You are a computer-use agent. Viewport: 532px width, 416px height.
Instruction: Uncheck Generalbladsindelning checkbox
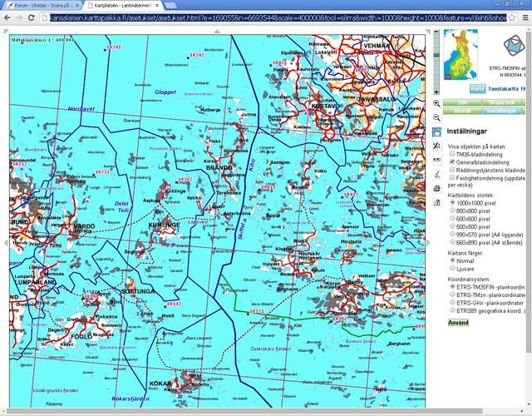click(x=452, y=161)
